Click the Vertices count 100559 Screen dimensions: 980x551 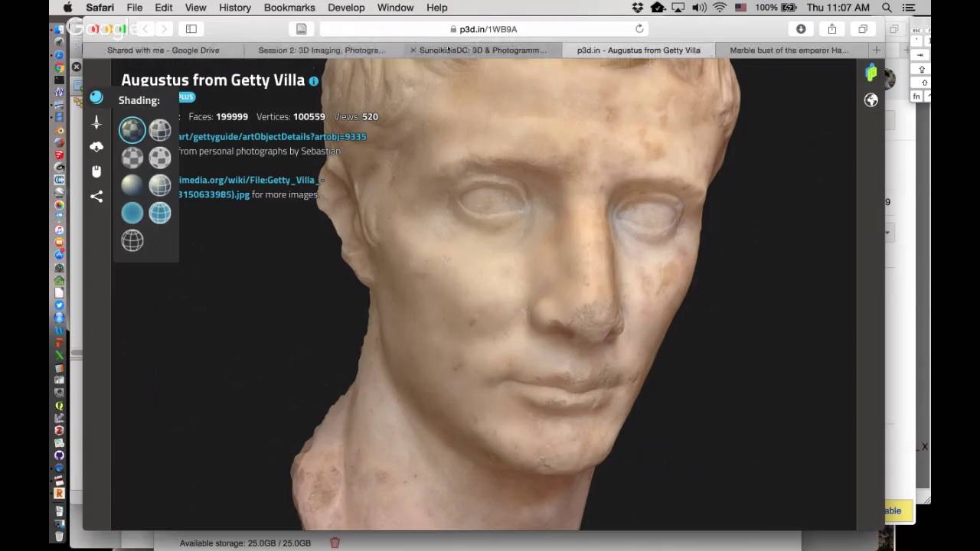tap(309, 117)
